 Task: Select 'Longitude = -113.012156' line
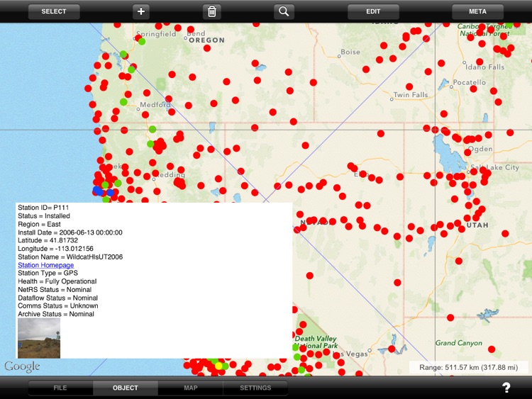(55, 249)
